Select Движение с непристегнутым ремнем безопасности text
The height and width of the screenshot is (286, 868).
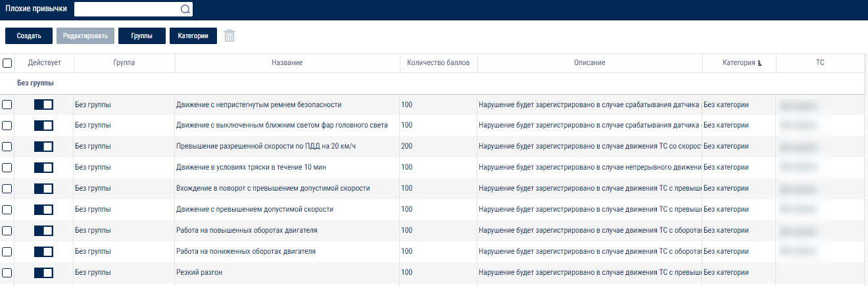tap(259, 105)
